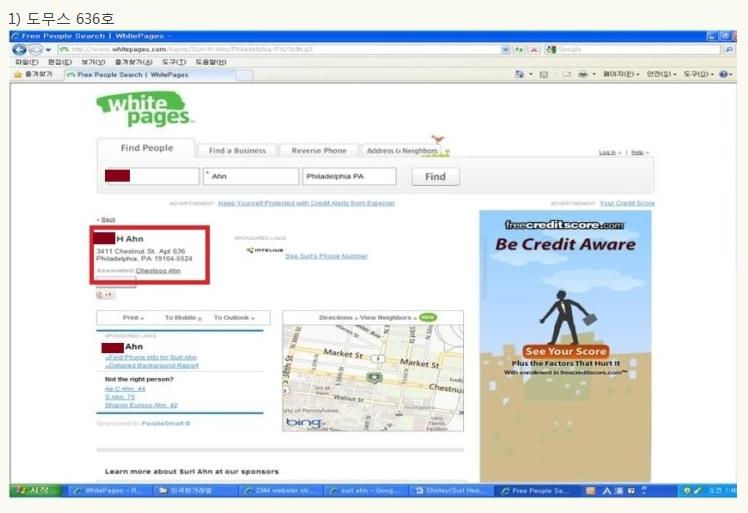Switch to the Find a Business tab

pos(237,151)
